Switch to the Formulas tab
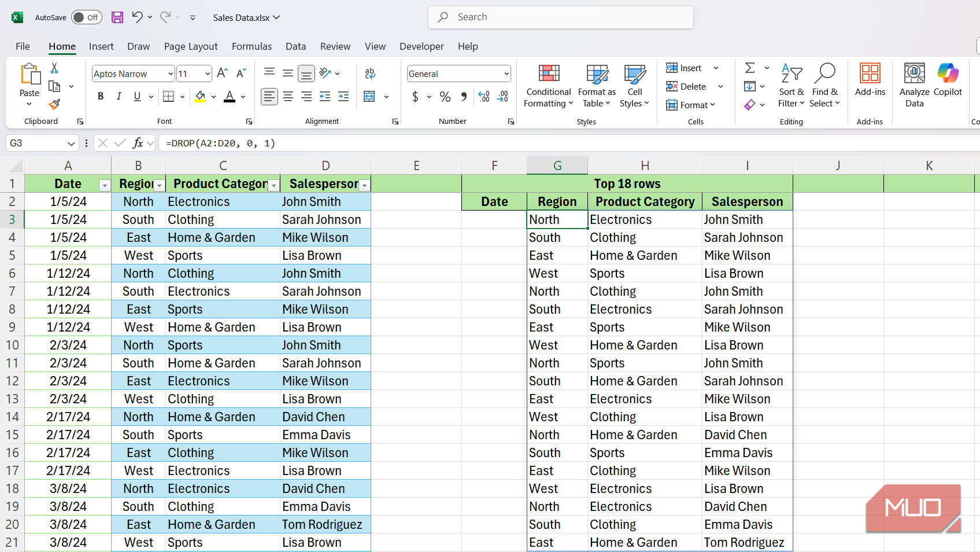Screen dimensions: 980x552 pyautogui.click(x=252, y=46)
